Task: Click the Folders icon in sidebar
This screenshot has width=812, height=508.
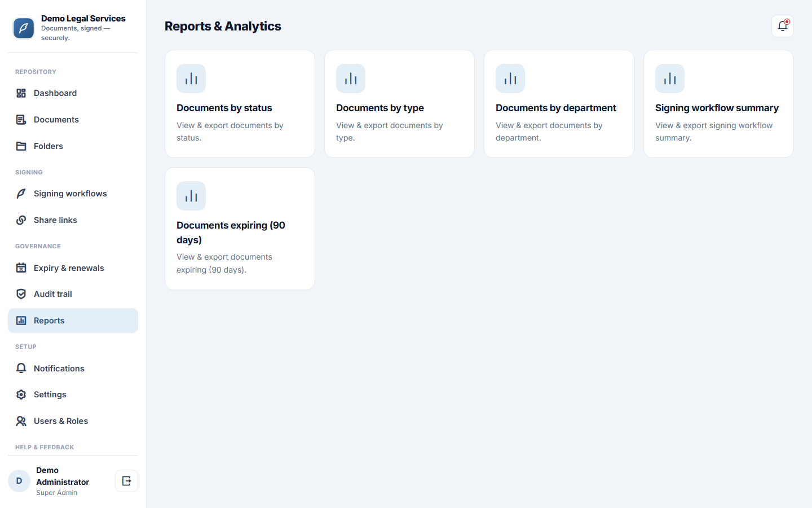Action: (x=21, y=146)
